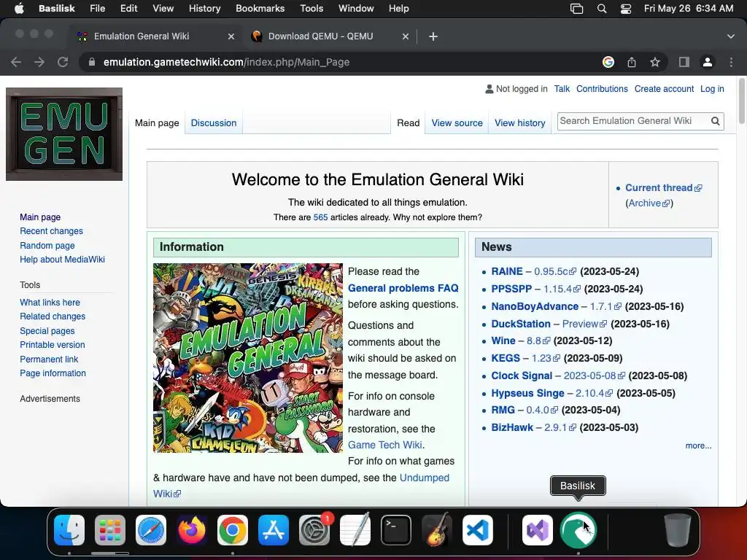Open the Google icon in address bar
This screenshot has width=747, height=560.
608,63
